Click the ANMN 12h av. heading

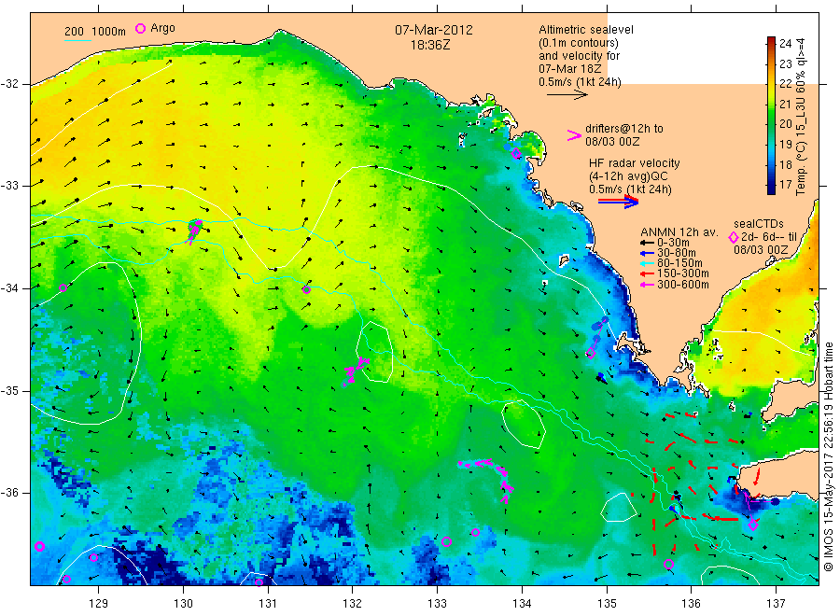pos(679,232)
